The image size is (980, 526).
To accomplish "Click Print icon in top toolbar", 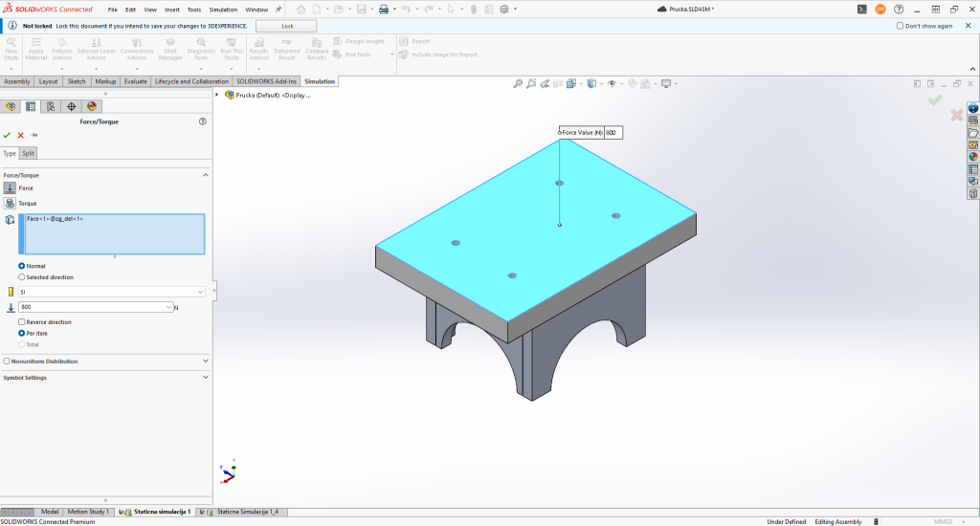I will tap(384, 10).
